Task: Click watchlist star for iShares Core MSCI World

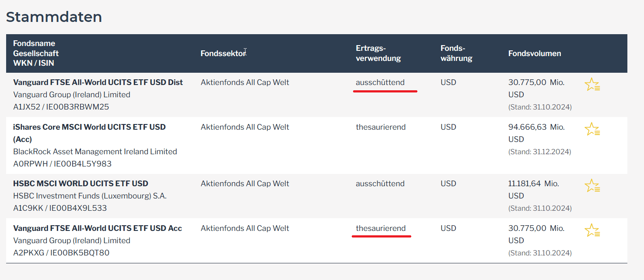Action: pos(592,129)
